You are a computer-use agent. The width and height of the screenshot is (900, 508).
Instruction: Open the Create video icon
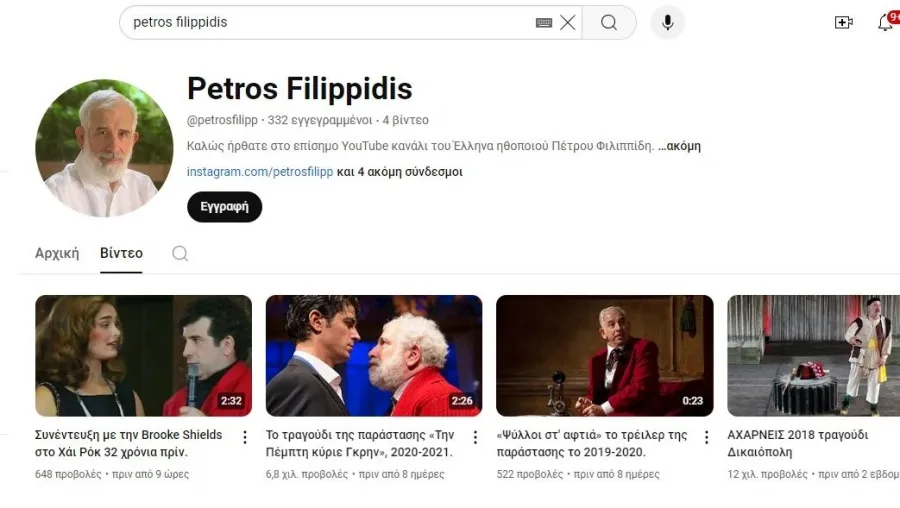coord(843,22)
